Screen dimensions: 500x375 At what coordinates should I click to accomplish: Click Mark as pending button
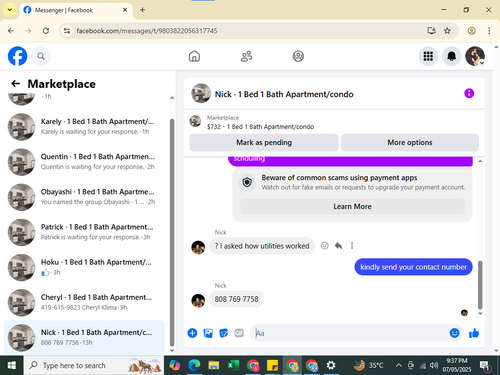click(x=264, y=143)
